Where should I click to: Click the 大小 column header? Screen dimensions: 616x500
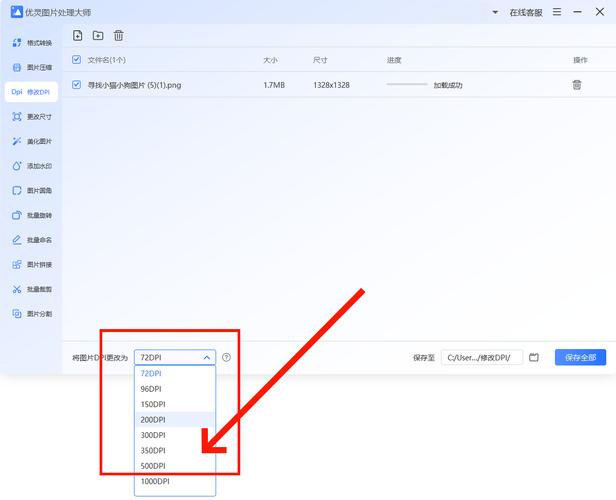[270, 60]
